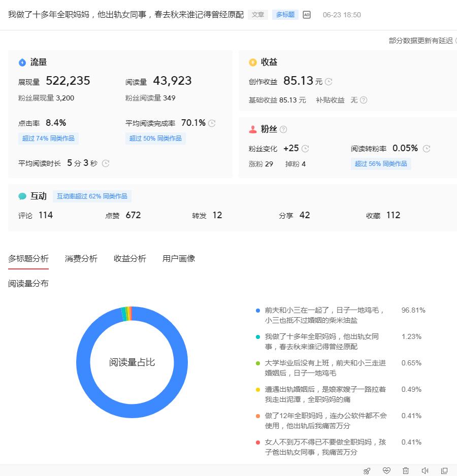Click the rocket promotion icon at the bottom

coord(367,471)
